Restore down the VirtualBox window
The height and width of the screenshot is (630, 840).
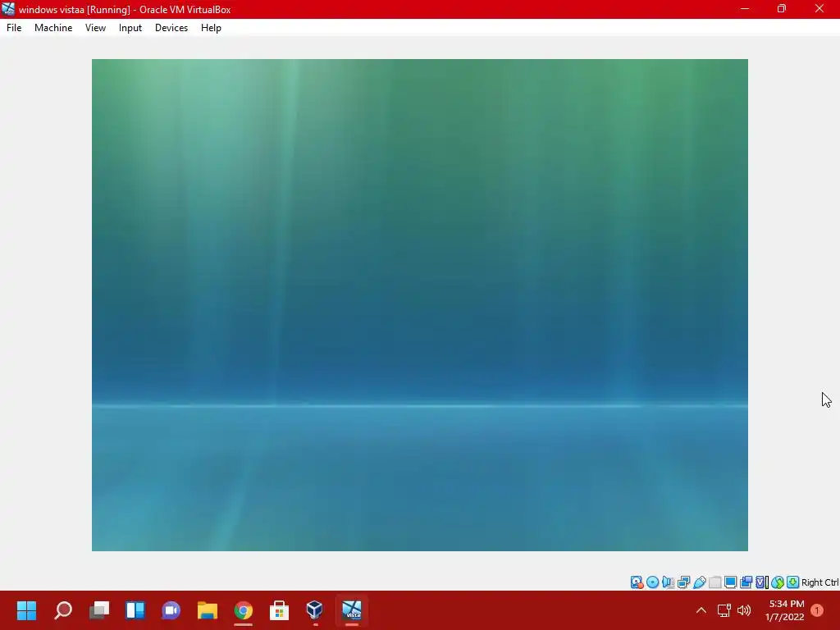click(782, 8)
